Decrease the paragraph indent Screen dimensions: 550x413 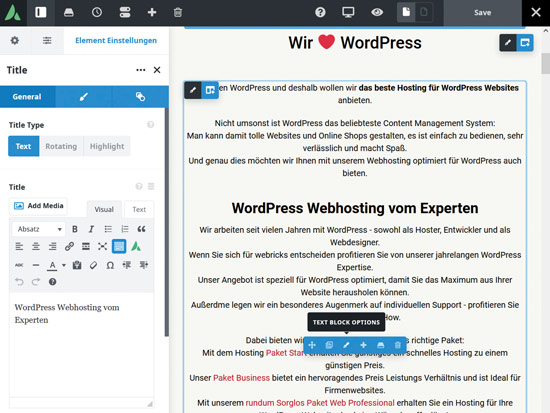coord(127,265)
